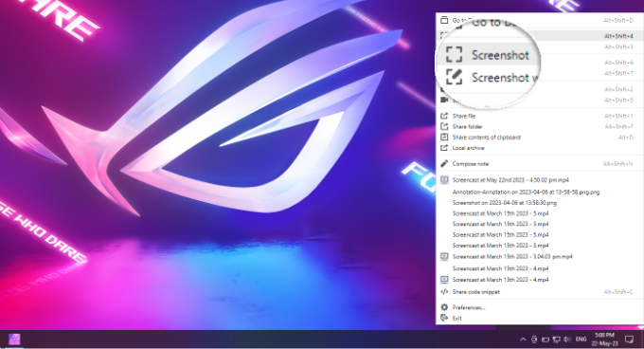Click the clipboard icon beside Share contents of clipboard
The image size is (644, 349).
tap(444, 138)
